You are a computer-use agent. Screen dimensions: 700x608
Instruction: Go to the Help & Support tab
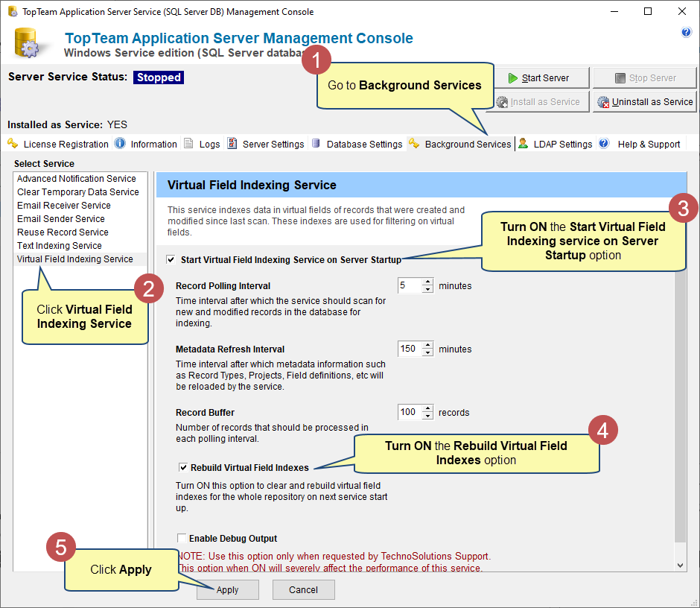click(x=640, y=144)
